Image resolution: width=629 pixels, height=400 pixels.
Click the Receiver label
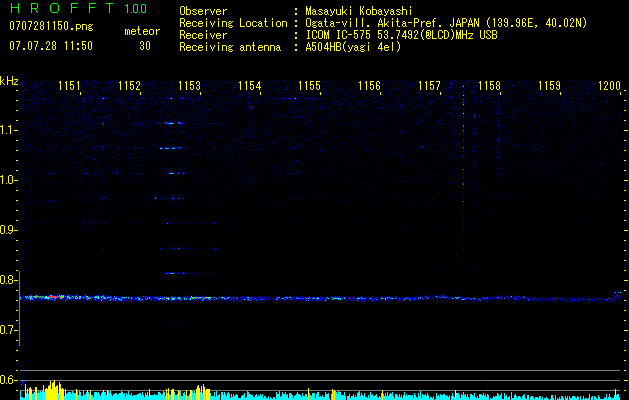tap(203, 35)
